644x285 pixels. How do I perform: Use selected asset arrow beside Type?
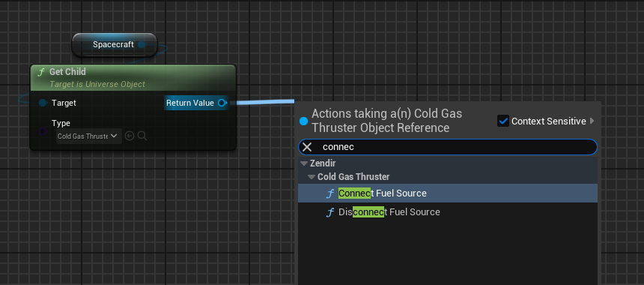point(130,136)
